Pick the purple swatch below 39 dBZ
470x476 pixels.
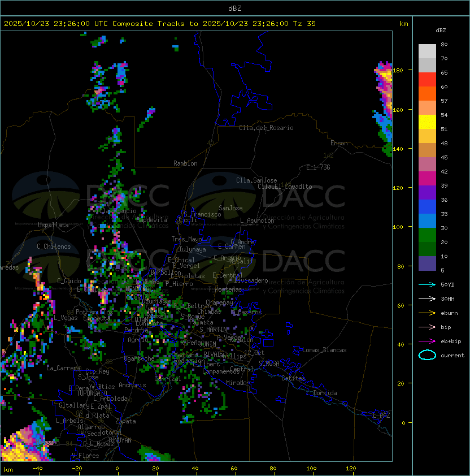tap(427, 193)
